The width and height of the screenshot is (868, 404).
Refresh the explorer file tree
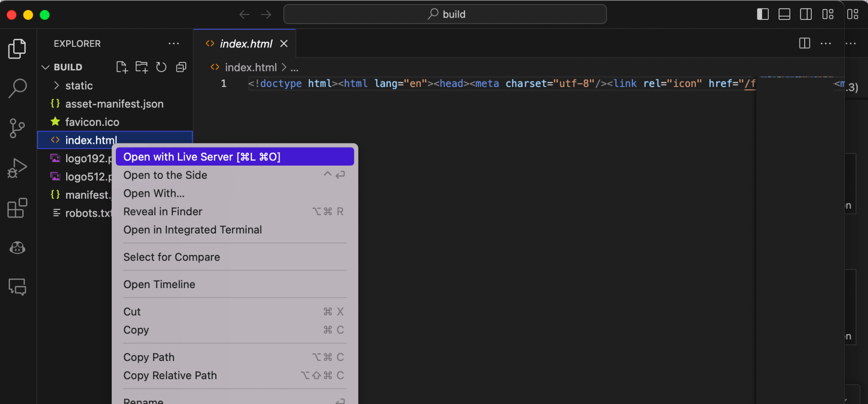161,67
